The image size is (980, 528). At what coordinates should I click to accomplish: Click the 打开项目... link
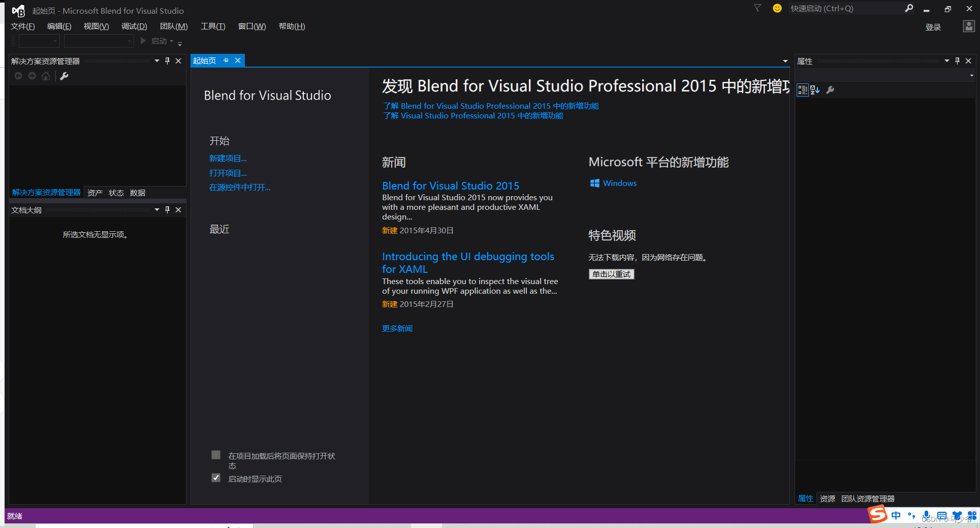click(x=228, y=173)
